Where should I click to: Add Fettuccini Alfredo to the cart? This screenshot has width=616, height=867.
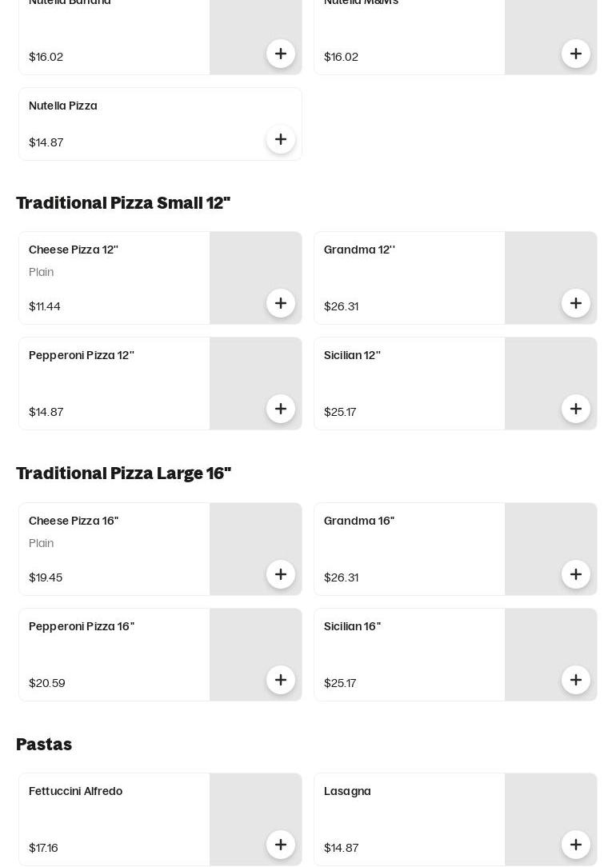280,845
